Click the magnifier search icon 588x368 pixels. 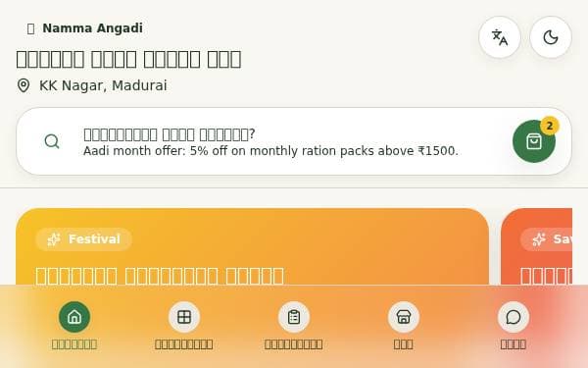coord(52,141)
